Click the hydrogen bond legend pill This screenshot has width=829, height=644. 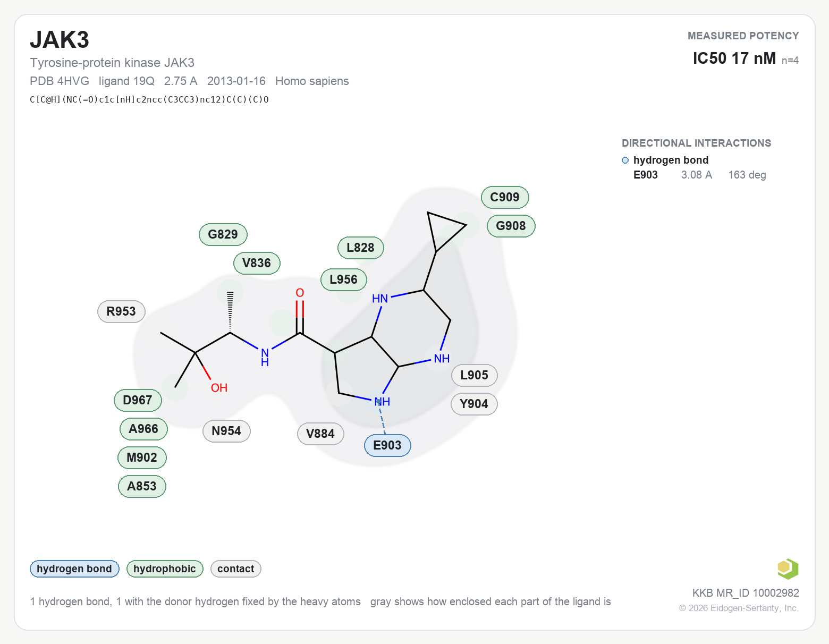pos(74,569)
